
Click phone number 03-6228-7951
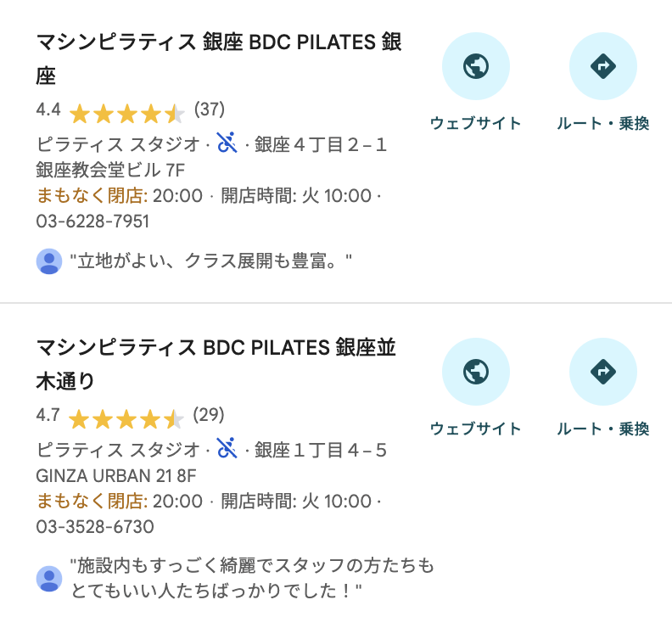coord(93,221)
